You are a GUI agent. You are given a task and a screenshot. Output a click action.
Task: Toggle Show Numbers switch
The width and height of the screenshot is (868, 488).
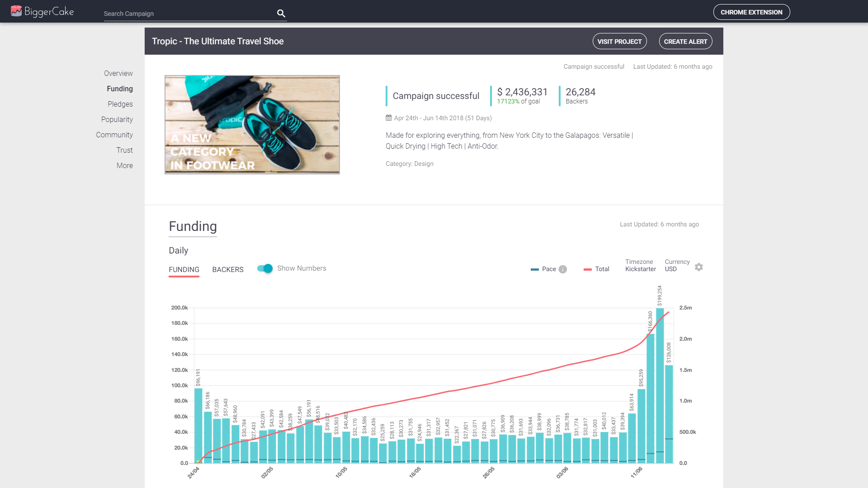coord(265,268)
